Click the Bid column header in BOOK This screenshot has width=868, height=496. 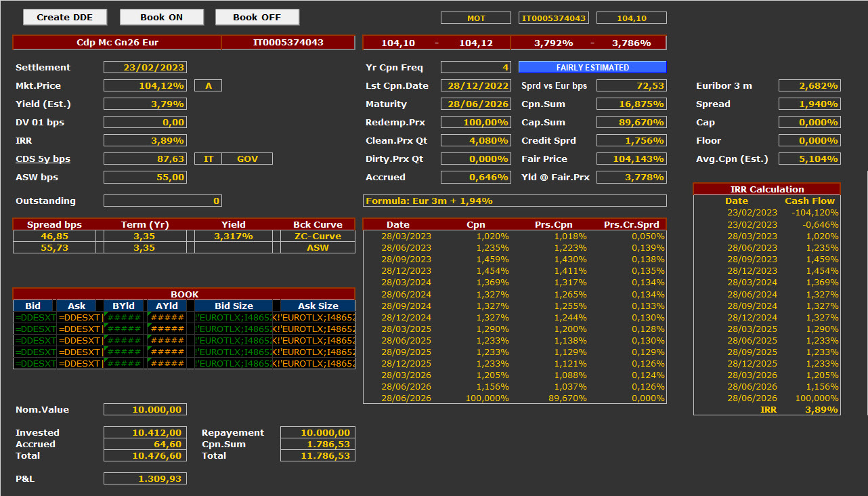click(x=33, y=306)
